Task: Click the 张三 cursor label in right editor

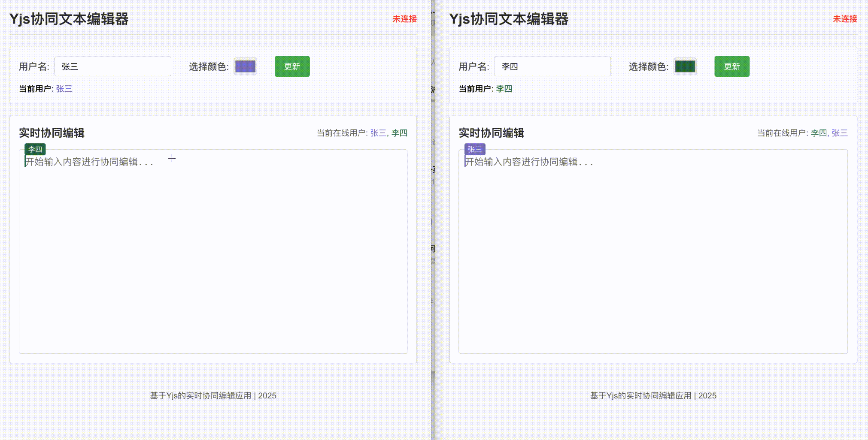Action: pos(476,149)
